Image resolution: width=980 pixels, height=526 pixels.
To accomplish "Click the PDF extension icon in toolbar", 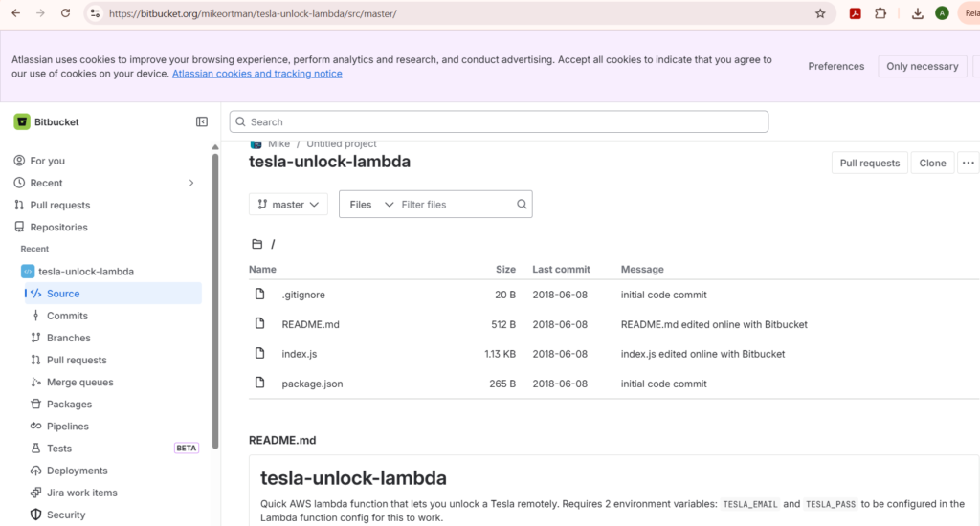I will pos(855,13).
